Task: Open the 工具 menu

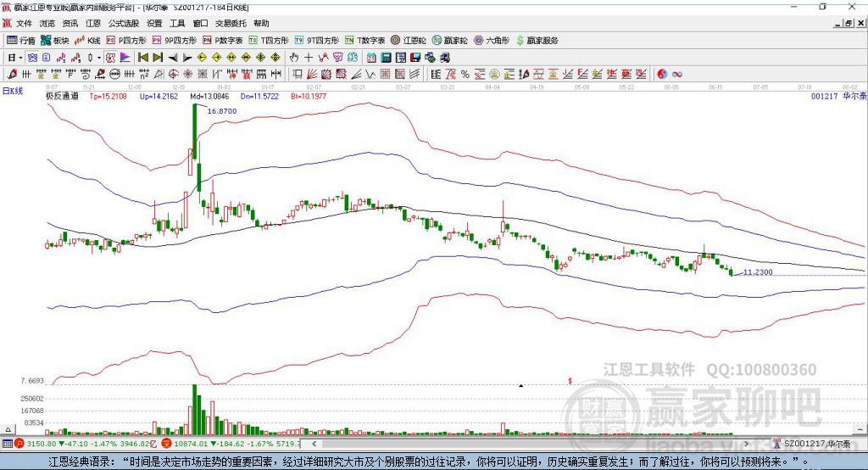Action: coord(177,23)
